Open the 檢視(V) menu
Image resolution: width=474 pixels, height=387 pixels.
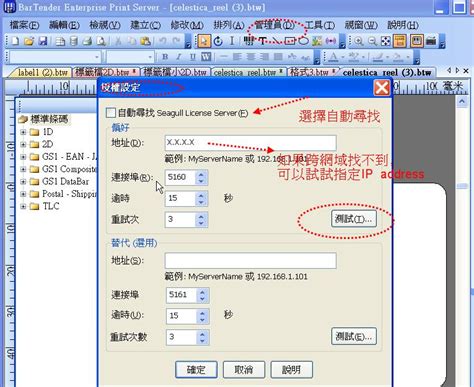105,25
